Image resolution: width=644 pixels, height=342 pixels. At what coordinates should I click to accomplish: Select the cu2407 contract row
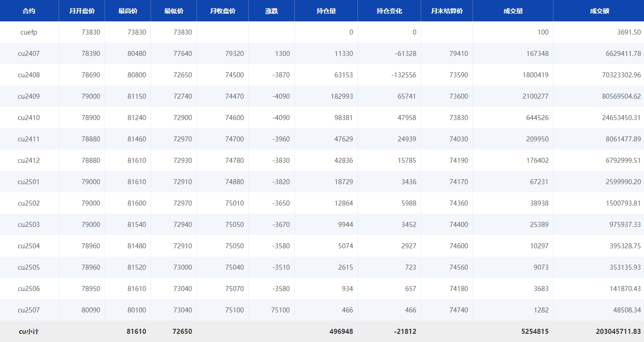tap(29, 53)
